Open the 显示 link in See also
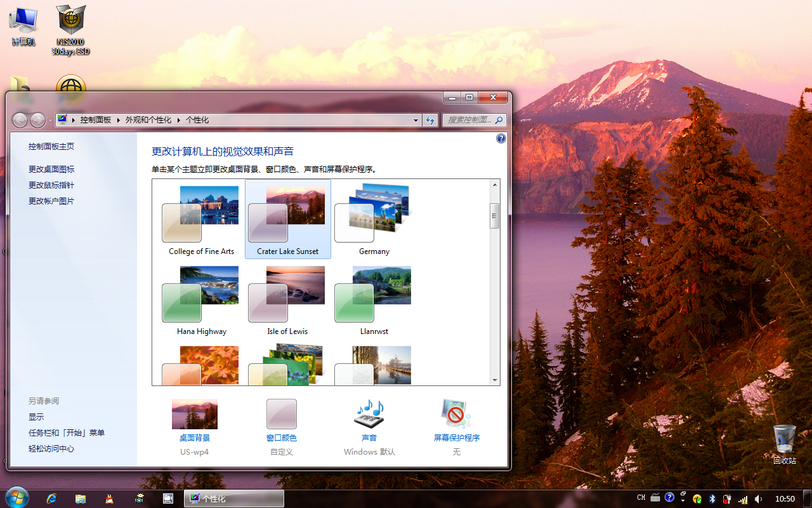Image resolution: width=812 pixels, height=508 pixels. pos(36,417)
